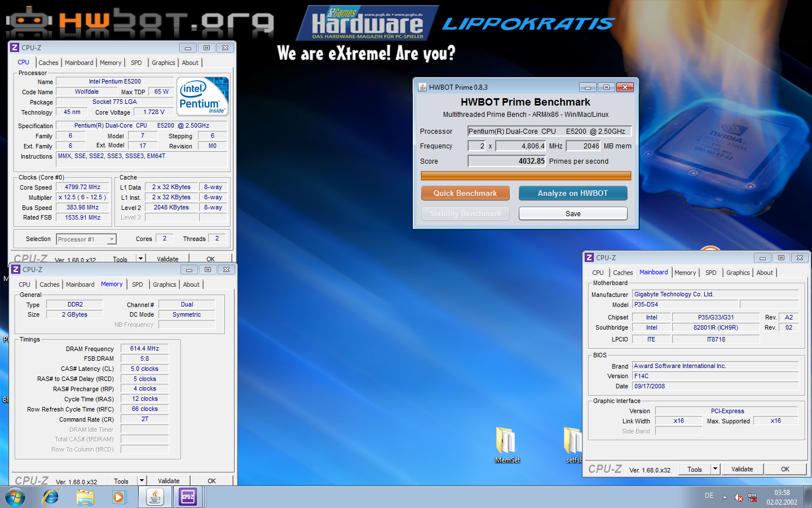This screenshot has height=508, width=812.
Task: Click BIOS date 09/17/2008
Action: pos(716,386)
